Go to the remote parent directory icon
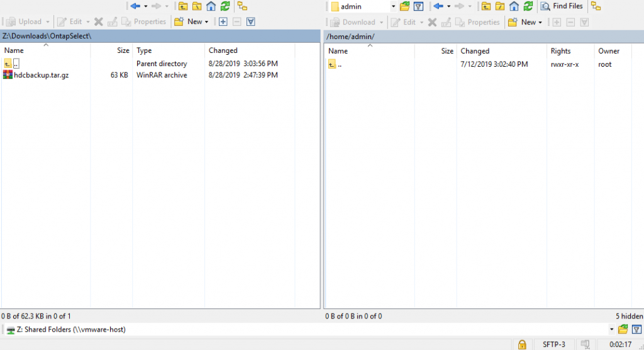Image resolution: width=644 pixels, height=350 pixels. click(486, 6)
